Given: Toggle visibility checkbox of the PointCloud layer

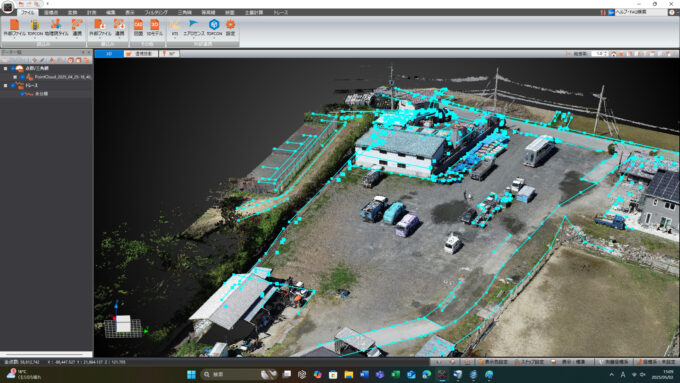Looking at the screenshot, I should (x=22, y=77).
